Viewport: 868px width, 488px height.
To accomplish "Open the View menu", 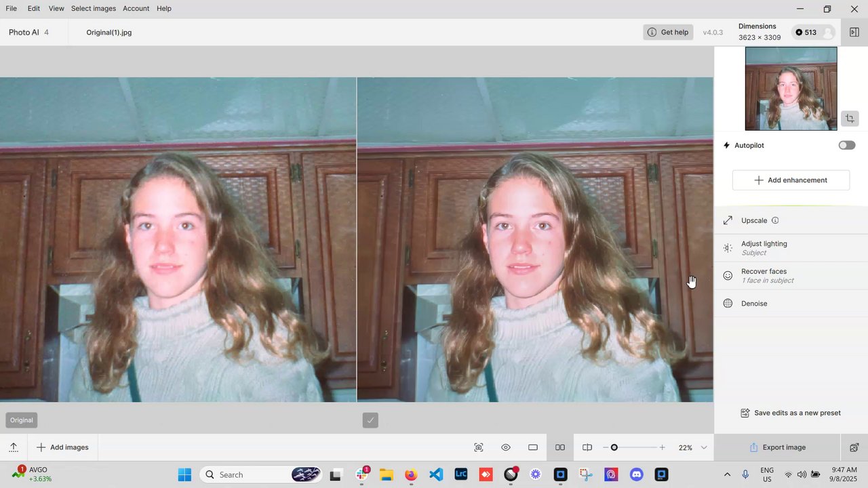I will tap(56, 9).
